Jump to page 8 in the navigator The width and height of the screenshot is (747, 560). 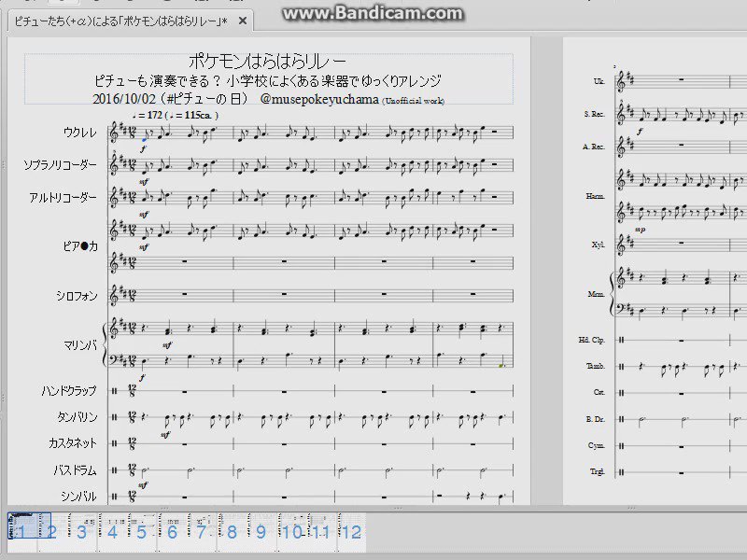(232, 531)
